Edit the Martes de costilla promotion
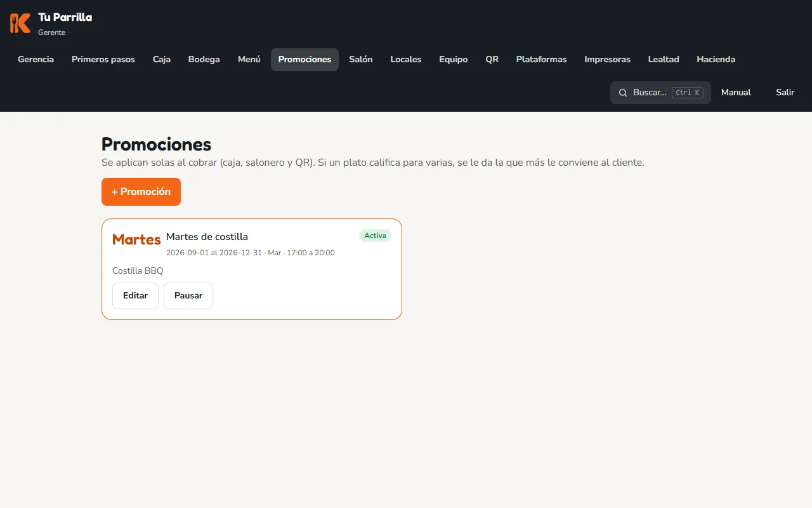 click(135, 296)
